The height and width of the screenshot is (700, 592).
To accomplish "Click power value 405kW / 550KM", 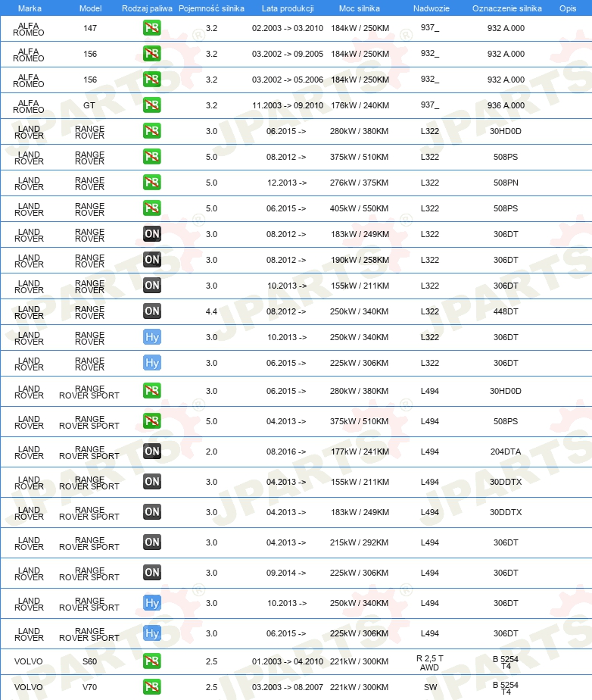I will coord(359,208).
